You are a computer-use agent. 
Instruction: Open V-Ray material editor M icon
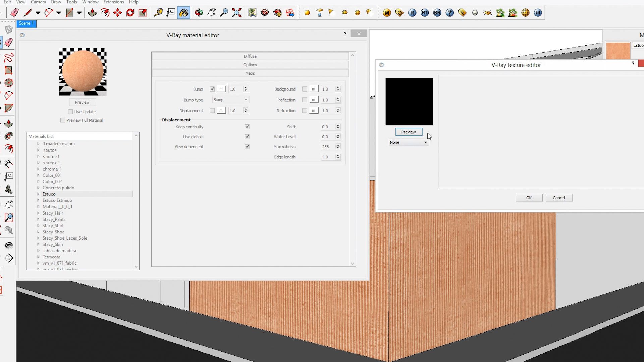click(387, 13)
